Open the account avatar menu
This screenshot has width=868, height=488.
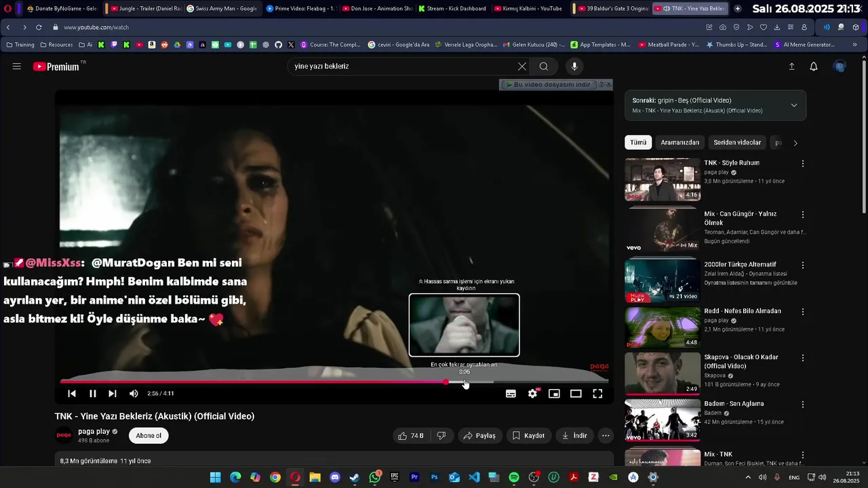(840, 66)
